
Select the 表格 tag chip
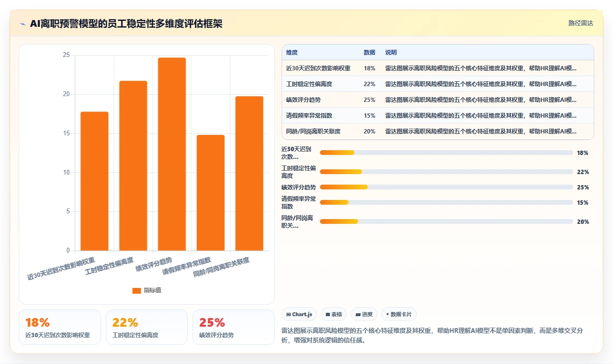[334, 314]
